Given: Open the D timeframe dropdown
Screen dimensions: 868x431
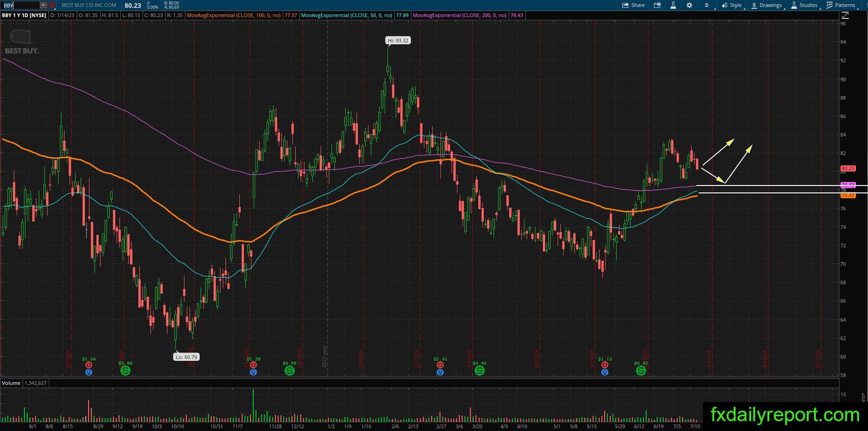Looking at the screenshot, I should [x=707, y=5].
